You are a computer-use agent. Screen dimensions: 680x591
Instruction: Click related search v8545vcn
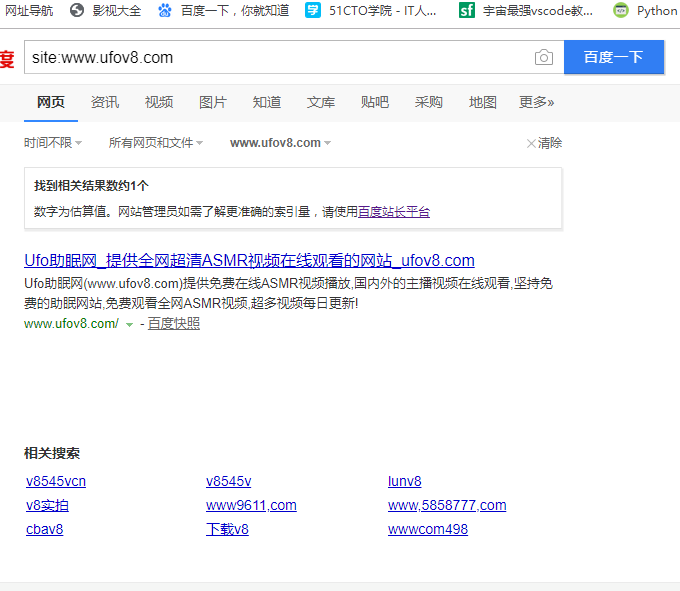(56, 481)
